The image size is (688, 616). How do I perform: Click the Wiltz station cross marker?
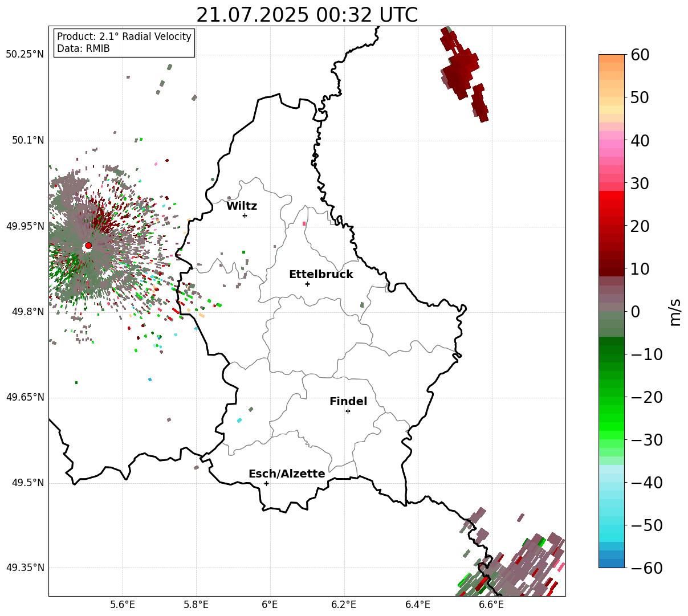point(245,215)
